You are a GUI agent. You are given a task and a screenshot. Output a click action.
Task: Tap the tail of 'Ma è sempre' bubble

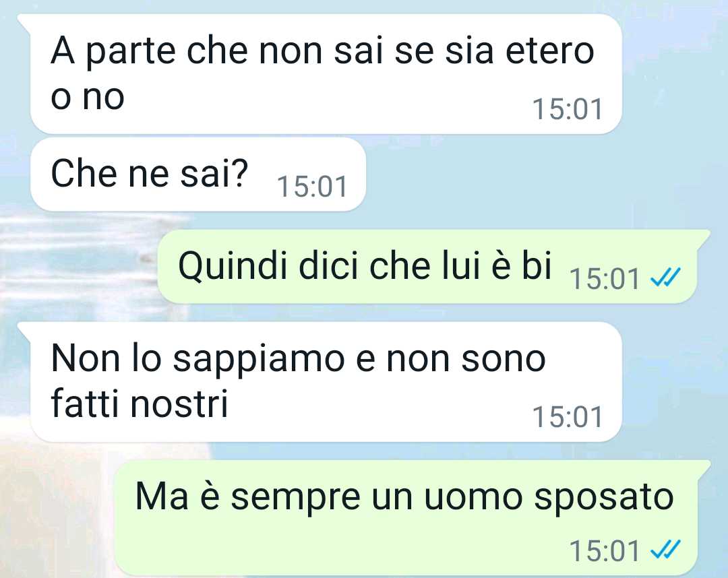click(702, 468)
